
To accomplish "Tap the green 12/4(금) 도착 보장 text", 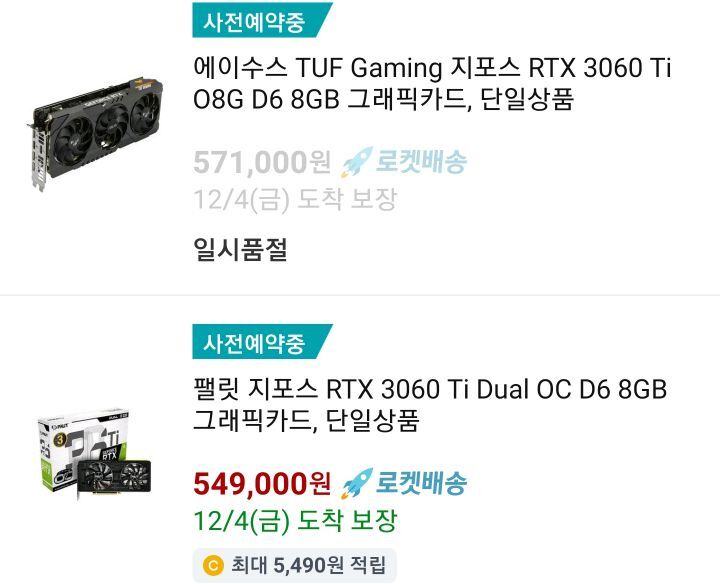I will click(295, 520).
